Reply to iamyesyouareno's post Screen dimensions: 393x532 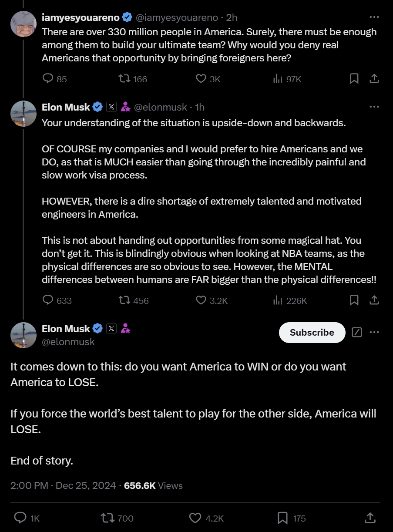(x=48, y=79)
